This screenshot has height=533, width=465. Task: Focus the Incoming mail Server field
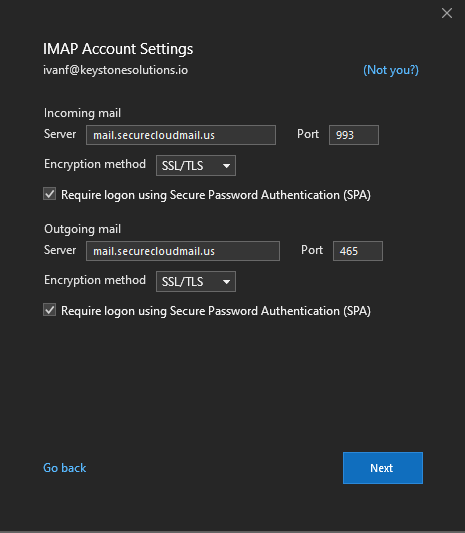pyautogui.click(x=181, y=135)
